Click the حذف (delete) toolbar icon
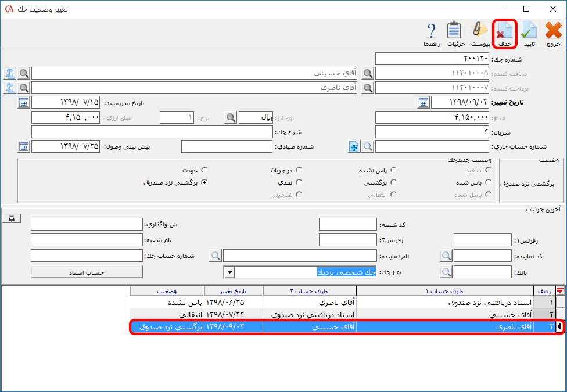The image size is (567, 392). (x=503, y=32)
